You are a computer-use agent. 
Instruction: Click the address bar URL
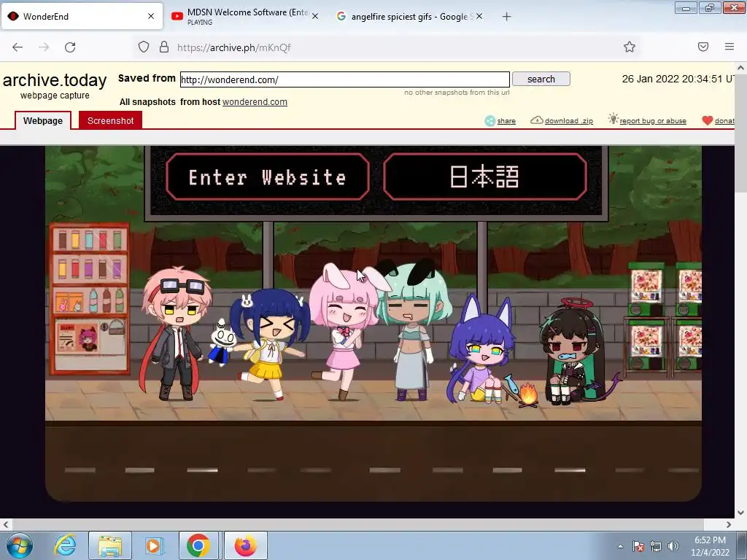click(234, 47)
